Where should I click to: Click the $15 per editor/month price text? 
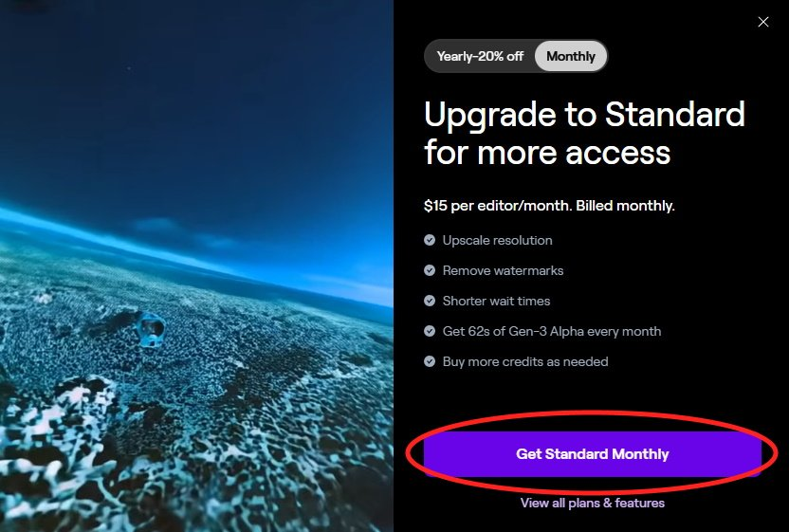(x=549, y=206)
